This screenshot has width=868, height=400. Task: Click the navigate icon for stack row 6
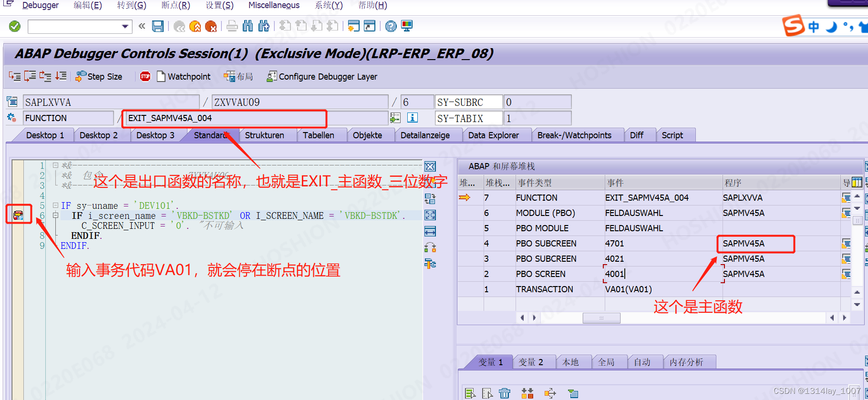coord(846,213)
